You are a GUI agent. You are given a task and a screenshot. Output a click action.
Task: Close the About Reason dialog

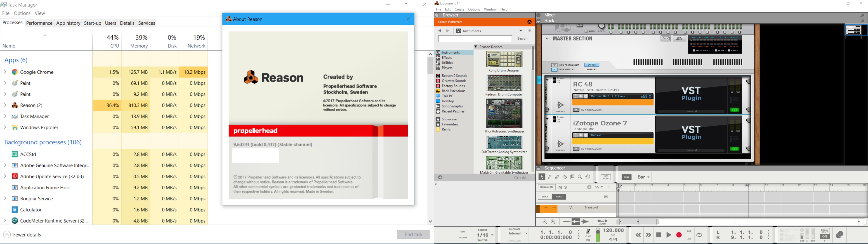click(x=408, y=19)
